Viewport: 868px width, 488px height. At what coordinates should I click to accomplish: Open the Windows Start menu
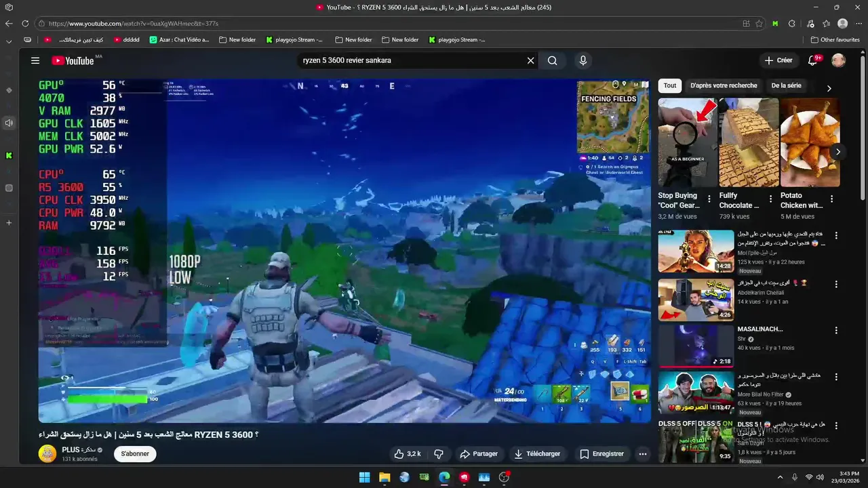point(364,477)
